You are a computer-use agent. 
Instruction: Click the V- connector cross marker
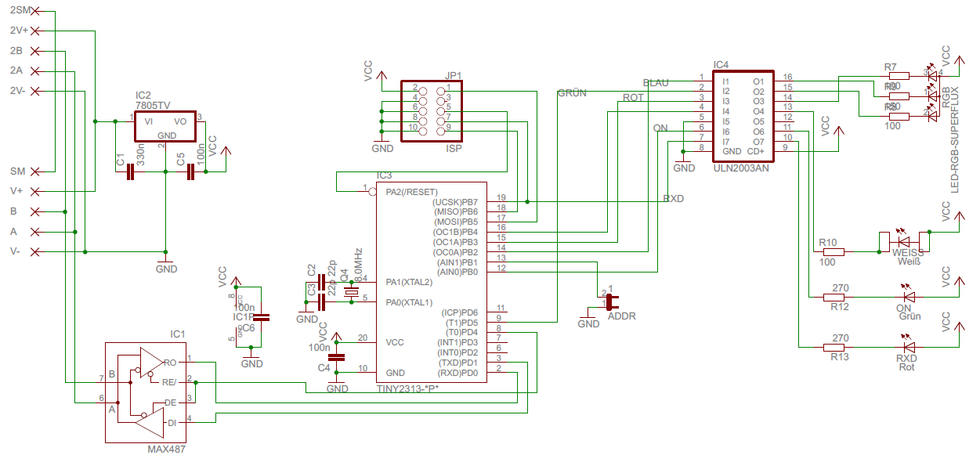click(x=34, y=251)
